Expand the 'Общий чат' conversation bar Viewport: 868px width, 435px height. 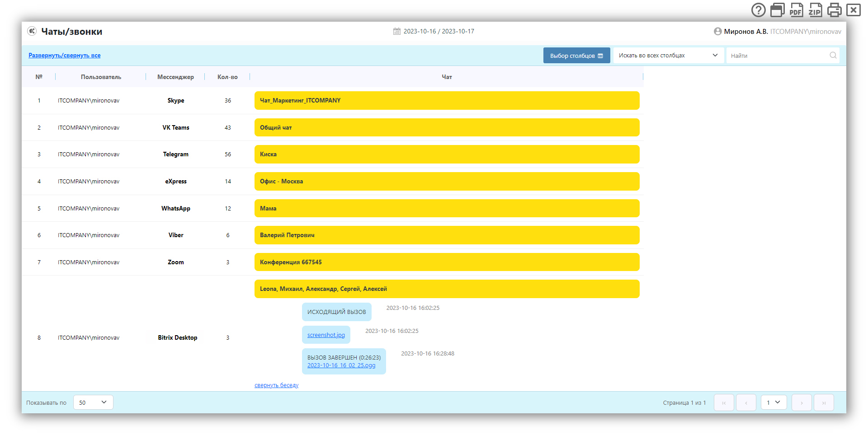coord(447,127)
